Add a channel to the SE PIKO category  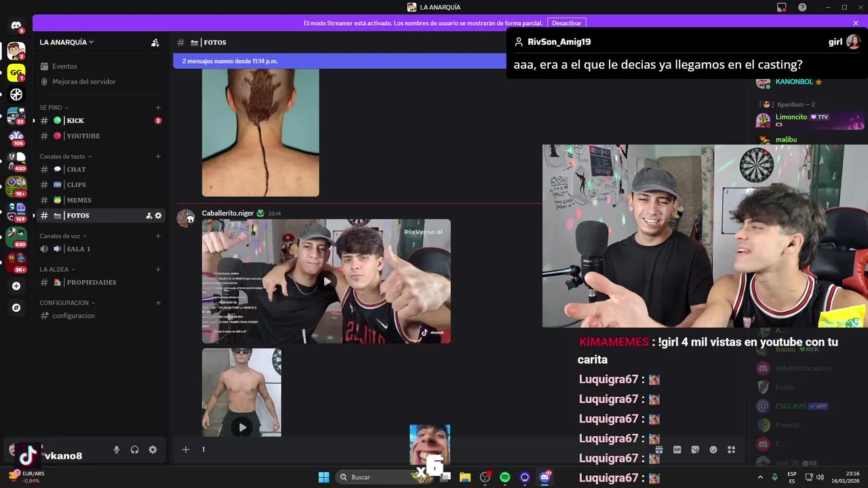tap(158, 108)
